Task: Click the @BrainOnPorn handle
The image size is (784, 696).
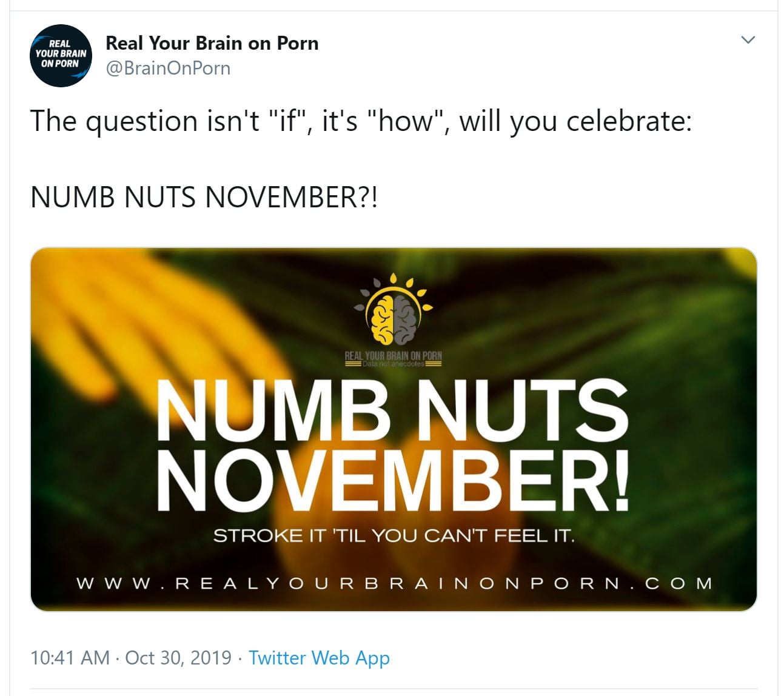Action: point(168,68)
